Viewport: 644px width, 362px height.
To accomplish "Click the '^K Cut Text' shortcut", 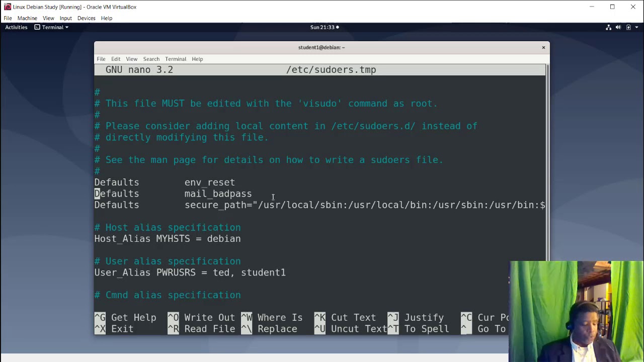I will [345, 318].
